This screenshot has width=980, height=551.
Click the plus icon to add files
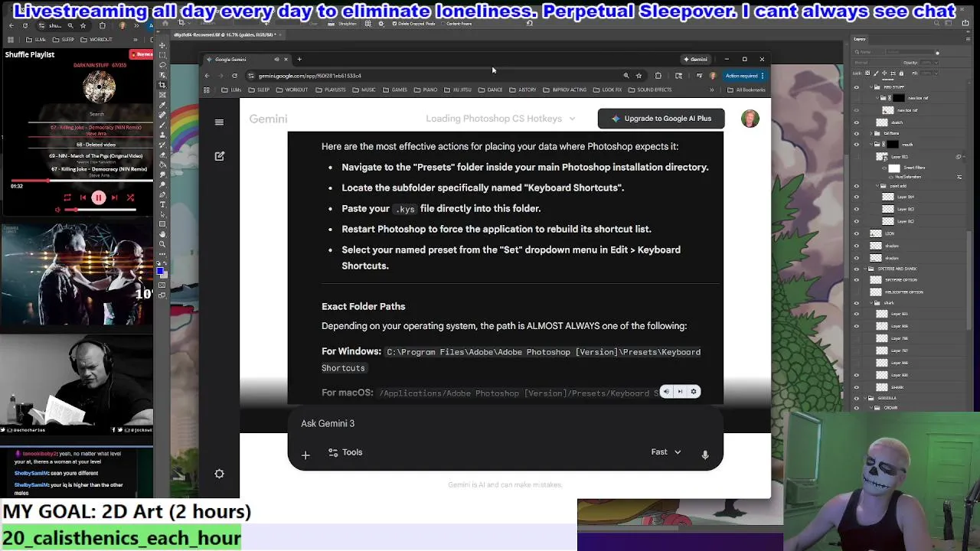305,455
